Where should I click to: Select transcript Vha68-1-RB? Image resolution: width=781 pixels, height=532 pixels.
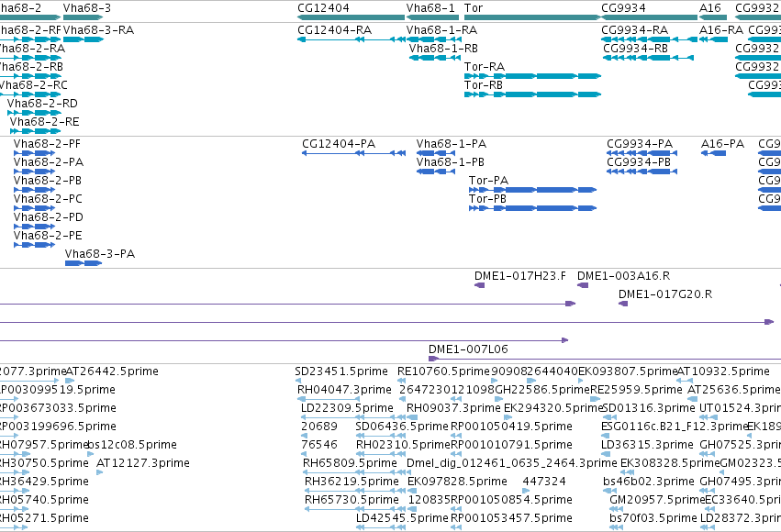pyautogui.click(x=443, y=49)
